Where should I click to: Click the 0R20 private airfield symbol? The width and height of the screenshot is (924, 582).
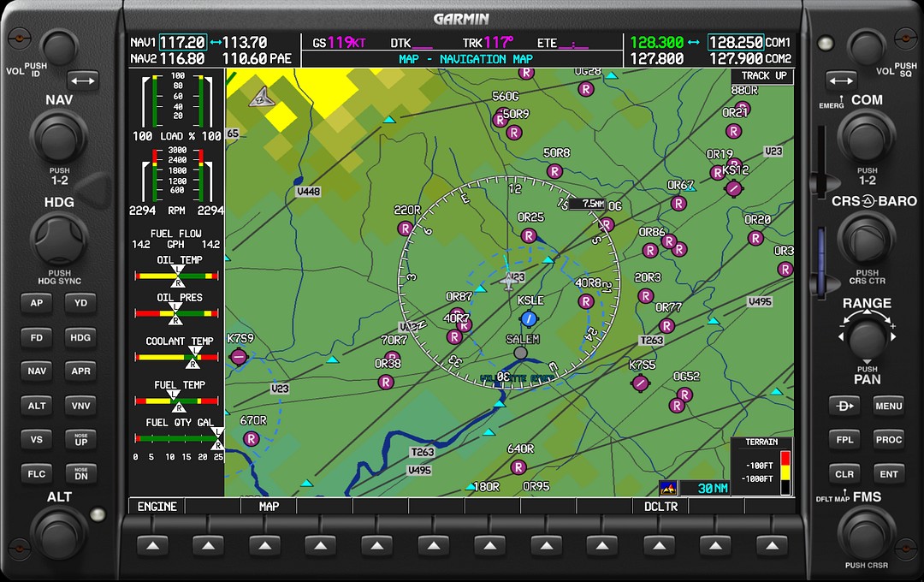click(x=755, y=238)
